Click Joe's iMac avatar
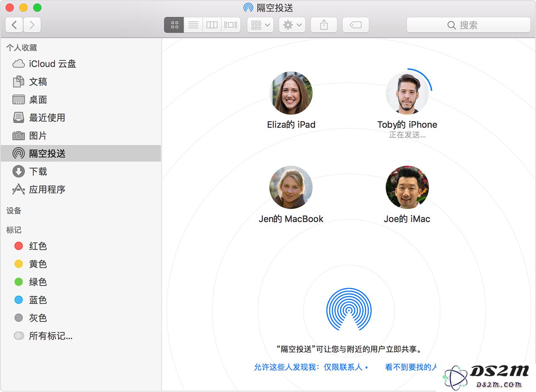 pos(407,187)
